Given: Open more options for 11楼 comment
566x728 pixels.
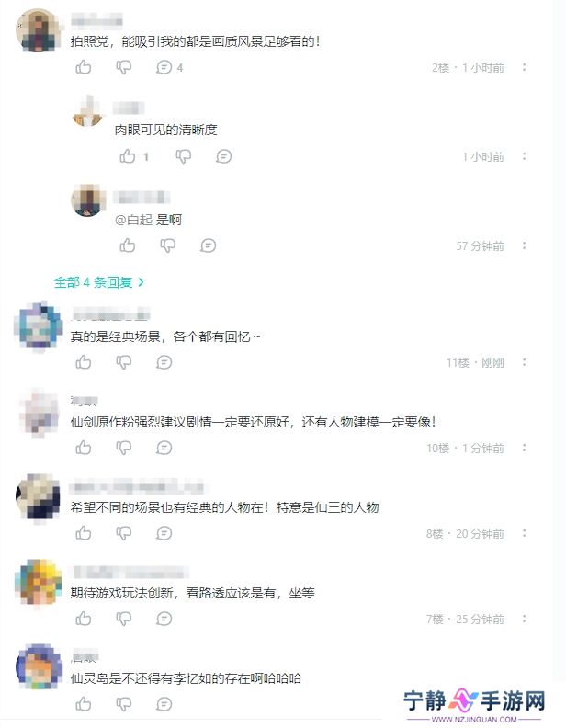Looking at the screenshot, I should [x=525, y=362].
